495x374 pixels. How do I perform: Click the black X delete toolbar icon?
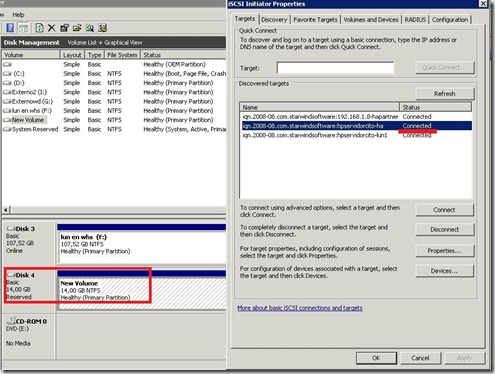tap(51, 28)
